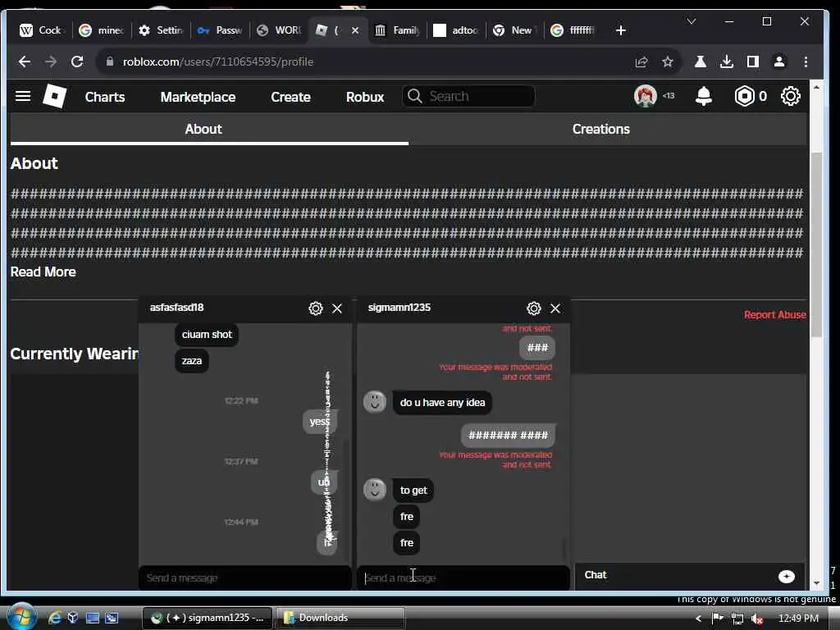Screen dimensions: 840x630
Task: Click the 'zaza' chat message
Action: click(192, 361)
